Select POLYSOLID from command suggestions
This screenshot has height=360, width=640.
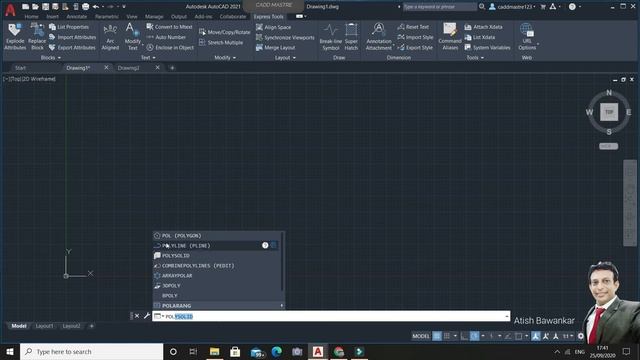pyautogui.click(x=218, y=256)
